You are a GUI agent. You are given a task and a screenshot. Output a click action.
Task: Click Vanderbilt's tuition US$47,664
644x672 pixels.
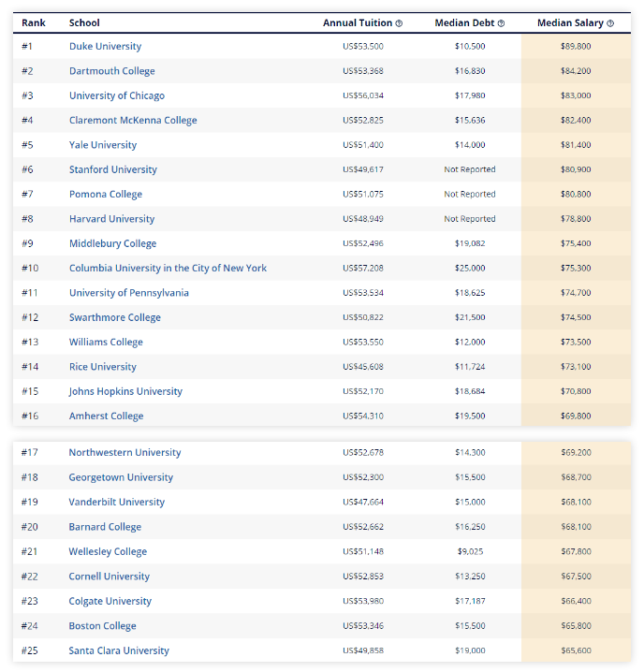[363, 502]
